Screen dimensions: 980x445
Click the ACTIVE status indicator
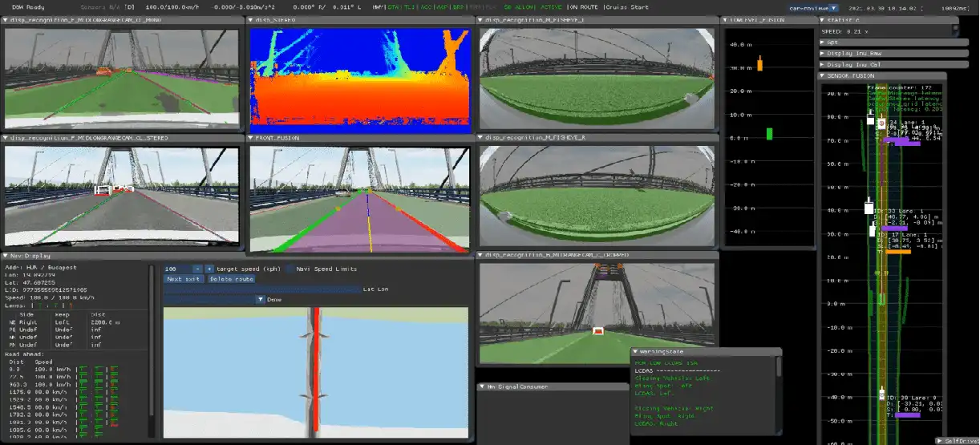551,7
